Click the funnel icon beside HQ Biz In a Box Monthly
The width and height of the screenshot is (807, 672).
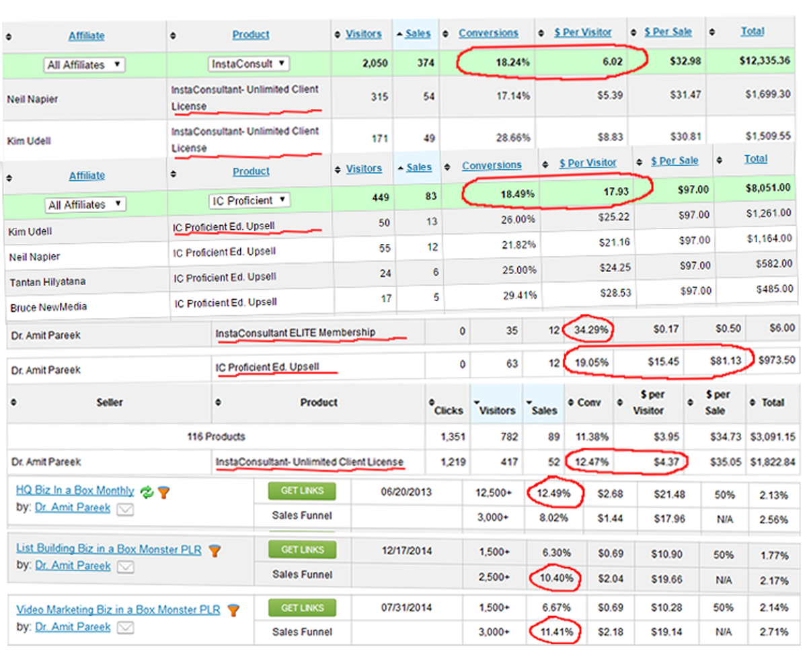coord(163,493)
